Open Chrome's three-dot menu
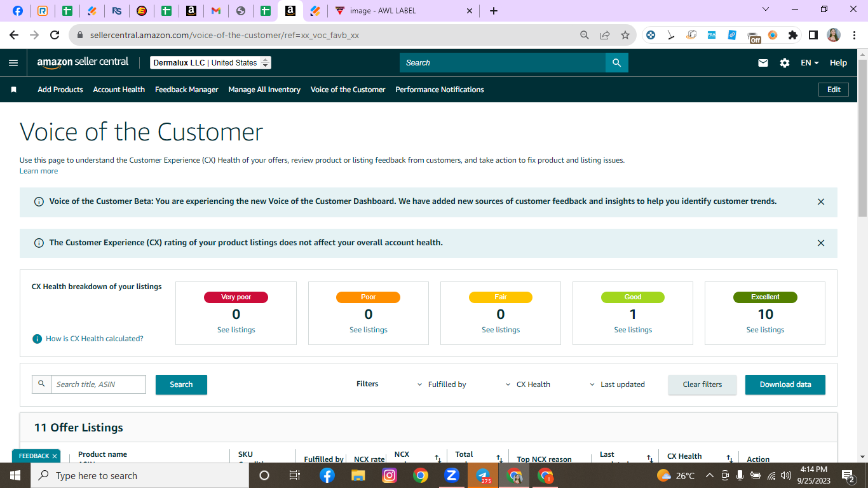868x488 pixels. pos(854,36)
